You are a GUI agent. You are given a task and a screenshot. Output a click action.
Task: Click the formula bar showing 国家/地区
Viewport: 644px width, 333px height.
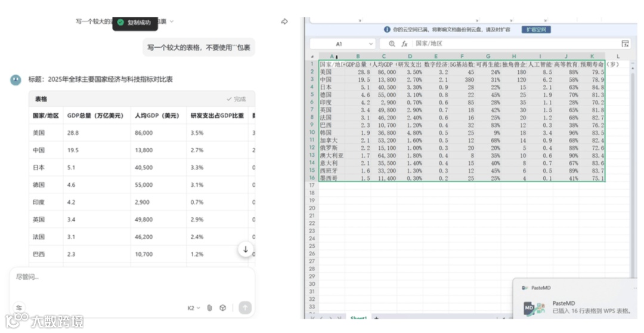pos(515,44)
